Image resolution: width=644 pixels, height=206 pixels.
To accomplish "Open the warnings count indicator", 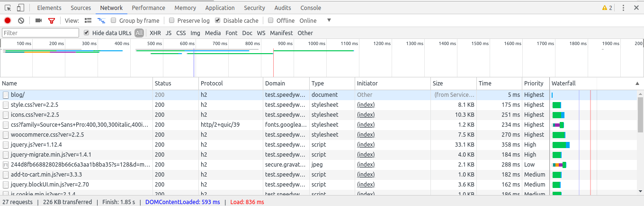I will coord(607,8).
